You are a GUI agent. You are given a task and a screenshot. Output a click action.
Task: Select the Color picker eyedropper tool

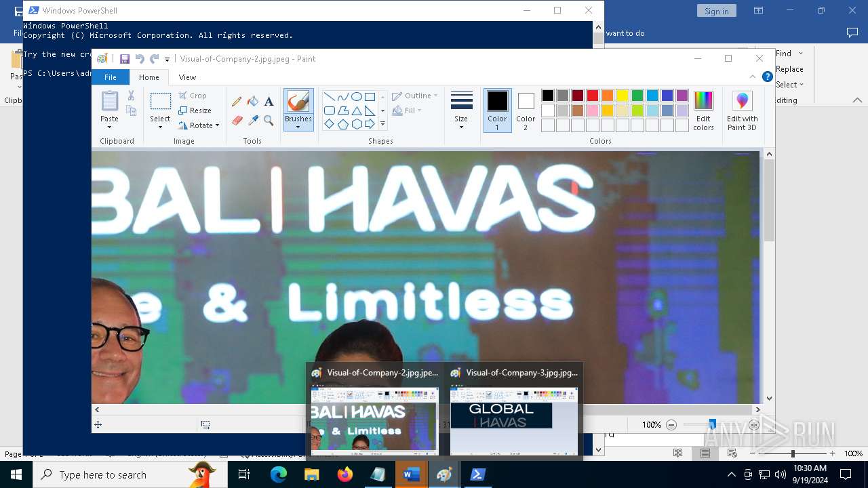(253, 121)
